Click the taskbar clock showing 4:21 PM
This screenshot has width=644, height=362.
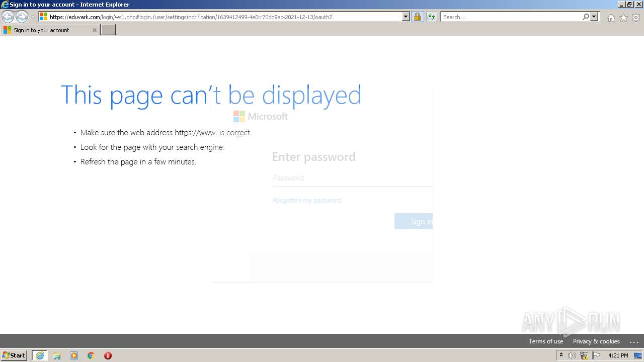coord(618,355)
